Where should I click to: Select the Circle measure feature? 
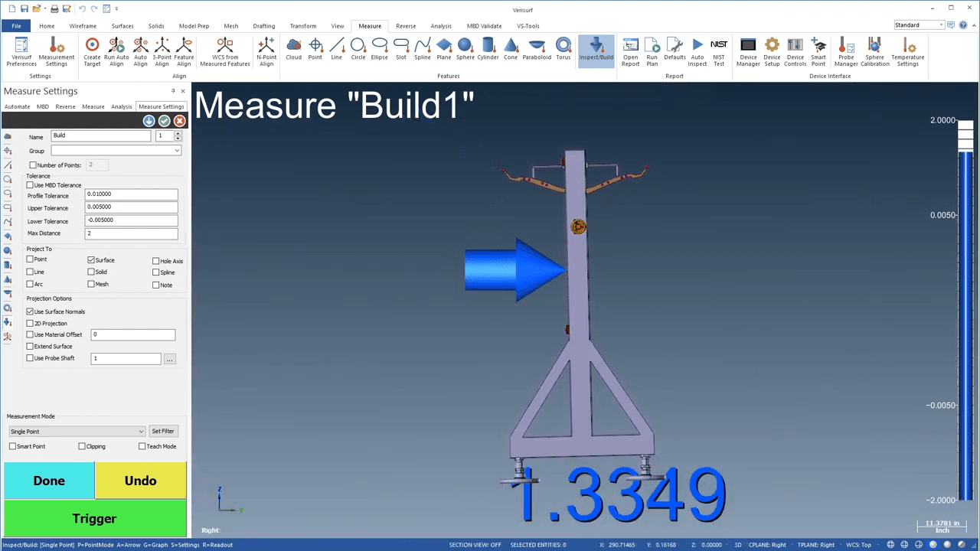[358, 49]
